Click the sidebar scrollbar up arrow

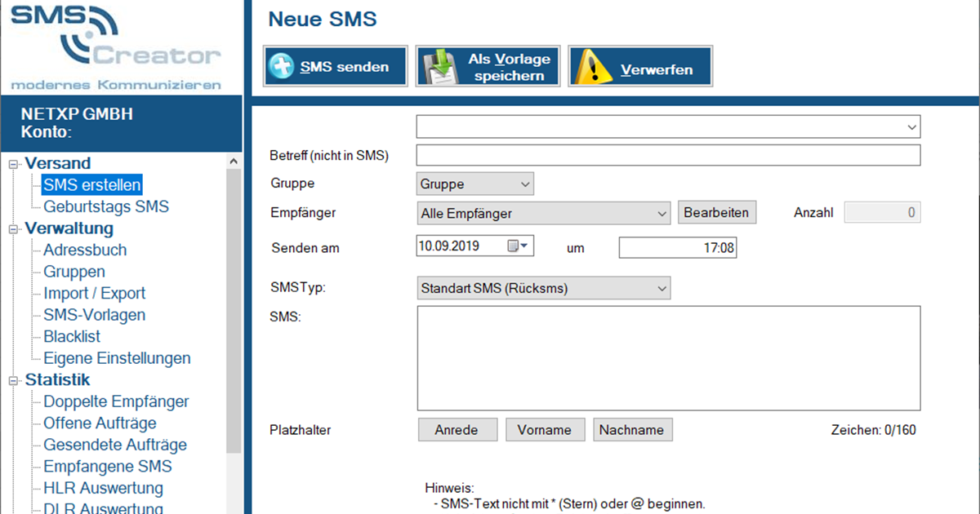click(x=234, y=162)
